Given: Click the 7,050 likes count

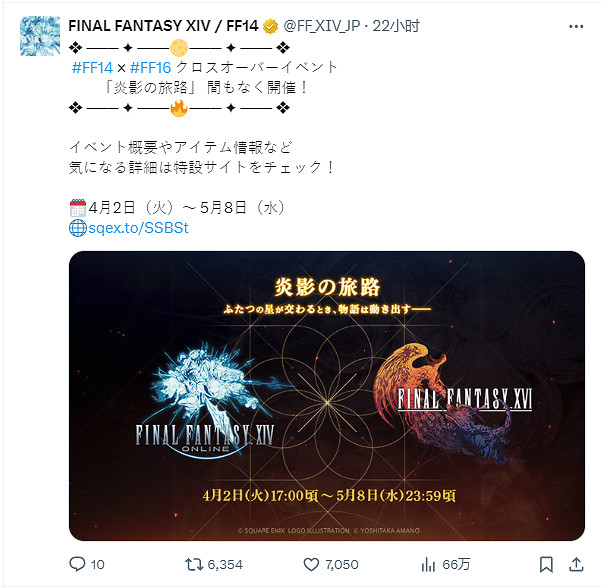Looking at the screenshot, I should (x=342, y=565).
